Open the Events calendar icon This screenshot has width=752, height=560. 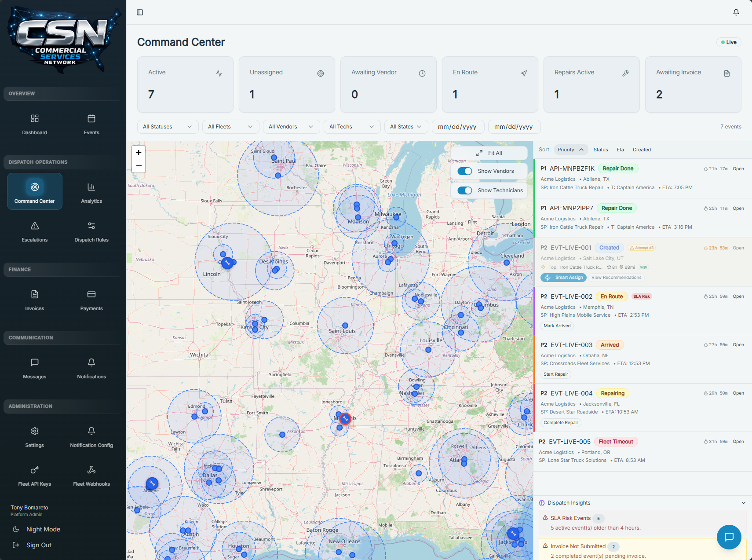[x=91, y=118]
